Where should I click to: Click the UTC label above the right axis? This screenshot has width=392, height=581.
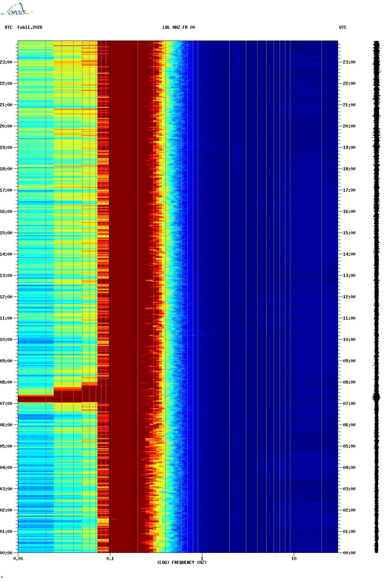[343, 27]
